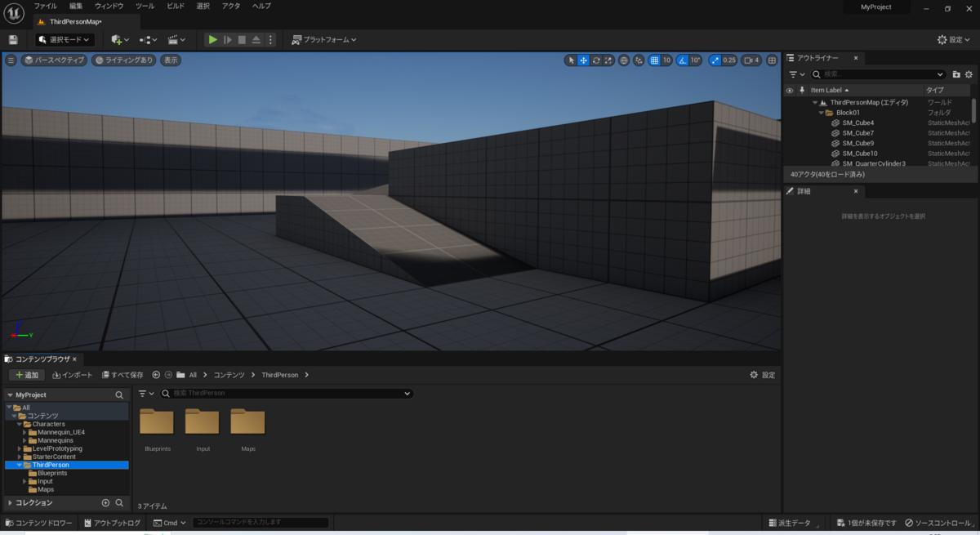Go back in content browser history
980x535 pixels.
click(156, 375)
